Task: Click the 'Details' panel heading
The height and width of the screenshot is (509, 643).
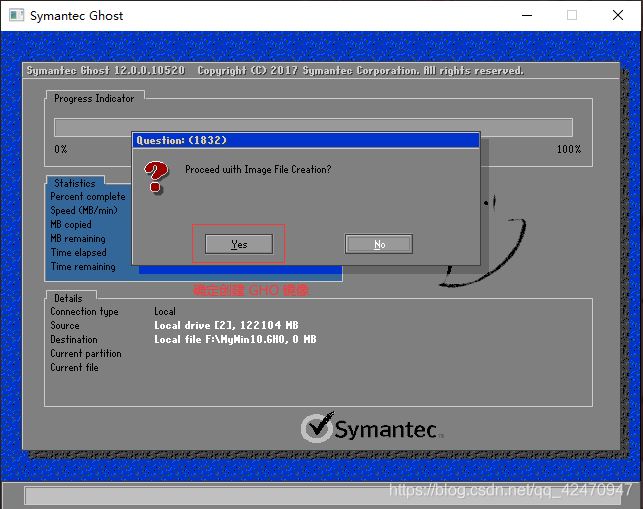Action: (x=68, y=298)
